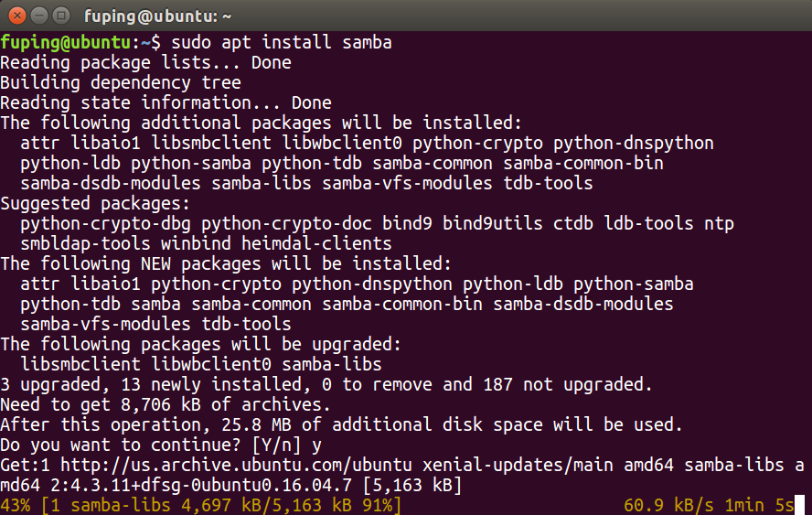Click the green fuping@ubuntu shell prompt
Image resolution: width=812 pixels, height=515 pixels.
(x=67, y=42)
